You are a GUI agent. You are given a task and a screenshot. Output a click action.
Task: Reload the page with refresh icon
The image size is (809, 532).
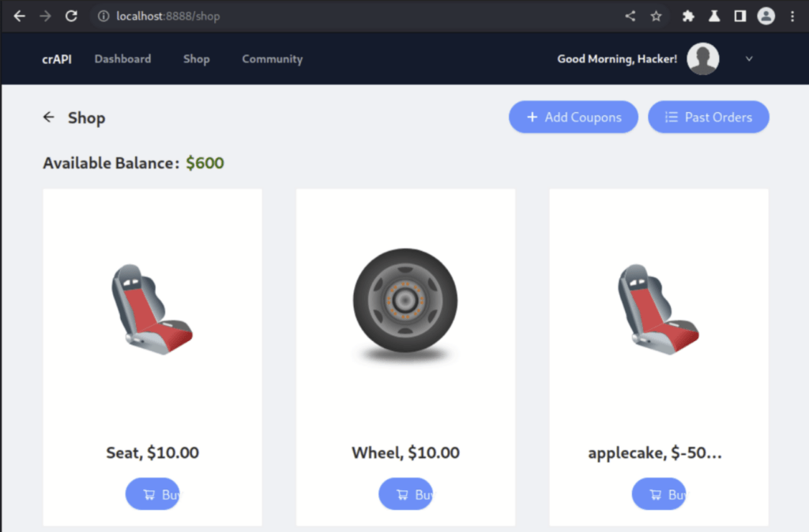pyautogui.click(x=71, y=16)
